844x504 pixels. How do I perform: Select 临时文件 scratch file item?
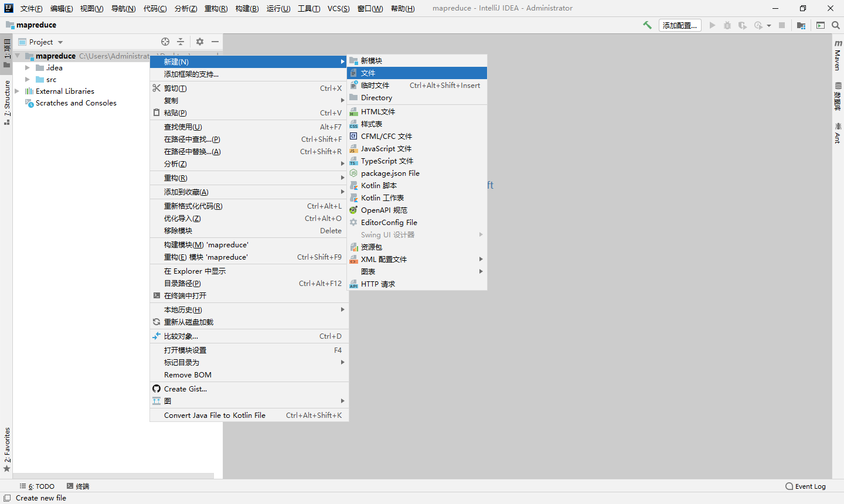pos(417,85)
